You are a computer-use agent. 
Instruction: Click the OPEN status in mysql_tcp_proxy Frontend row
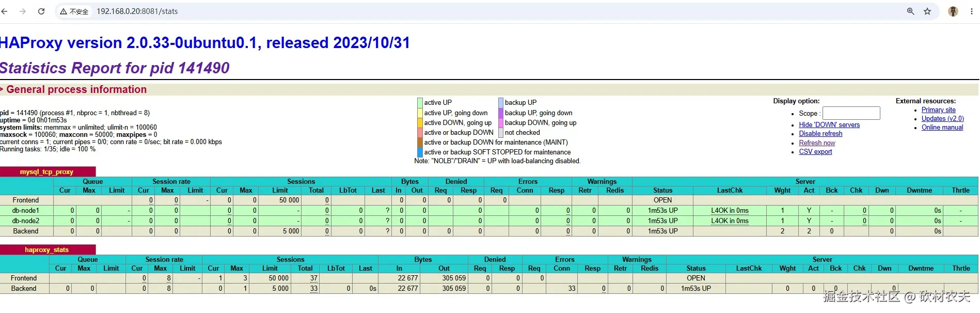click(663, 200)
